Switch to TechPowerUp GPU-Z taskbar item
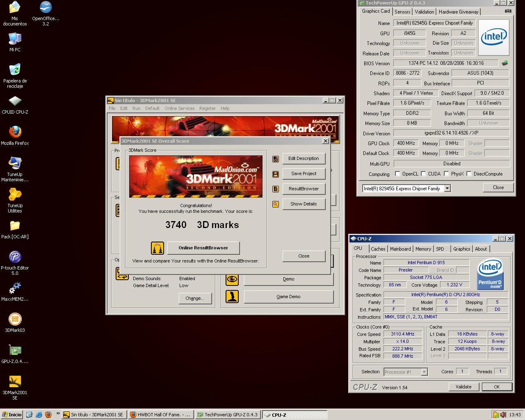This screenshot has height=420, width=525. pyautogui.click(x=228, y=415)
